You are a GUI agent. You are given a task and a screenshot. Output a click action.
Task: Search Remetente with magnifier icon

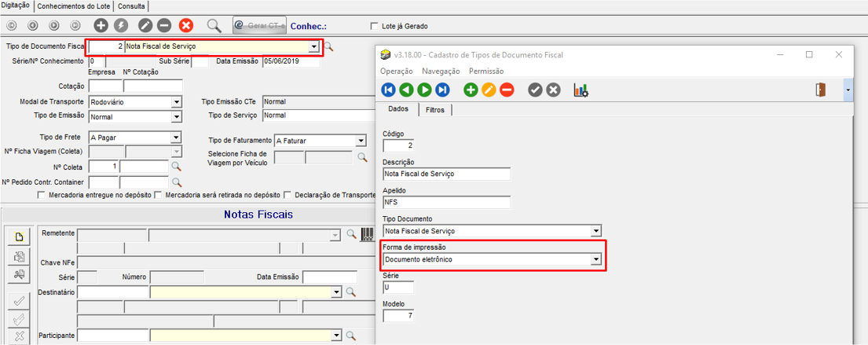pyautogui.click(x=351, y=234)
